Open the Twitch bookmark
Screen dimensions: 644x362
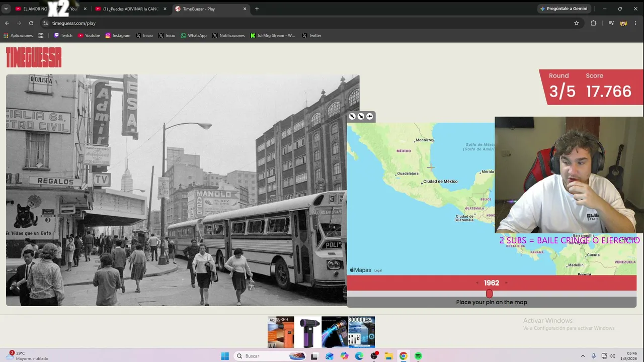[x=63, y=36]
